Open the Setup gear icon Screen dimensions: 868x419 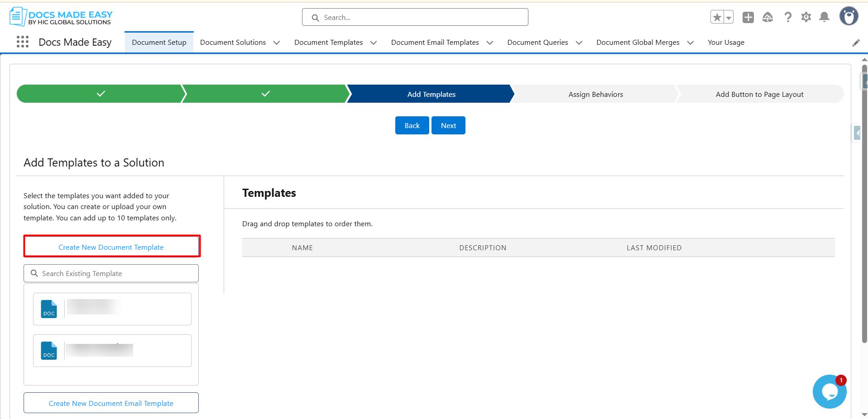(806, 17)
